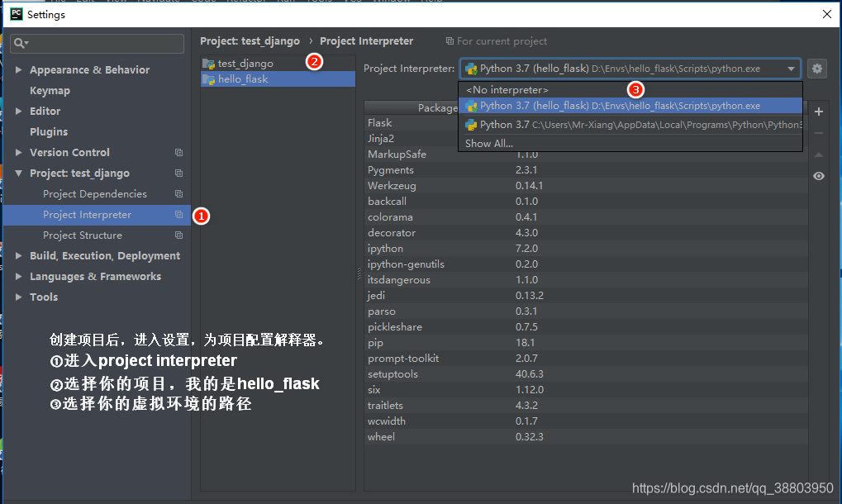Select hello_flask in the project list
The image size is (842, 504).
coord(278,78)
